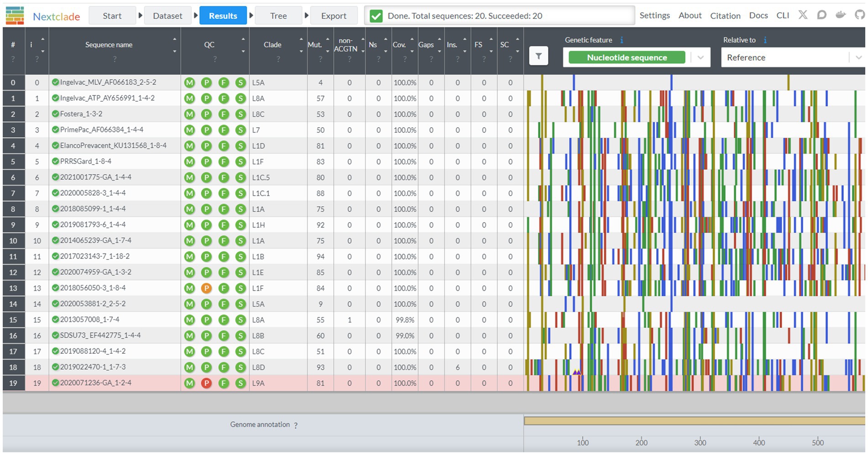Click S QC badge for PrimePac_AF066384_1-4-4
Viewport: 868px width, 456px height.
coord(241,130)
